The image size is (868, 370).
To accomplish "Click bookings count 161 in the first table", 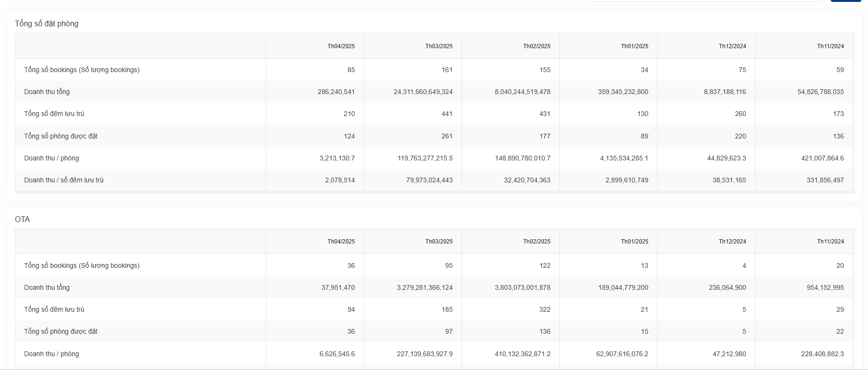I will click(447, 70).
